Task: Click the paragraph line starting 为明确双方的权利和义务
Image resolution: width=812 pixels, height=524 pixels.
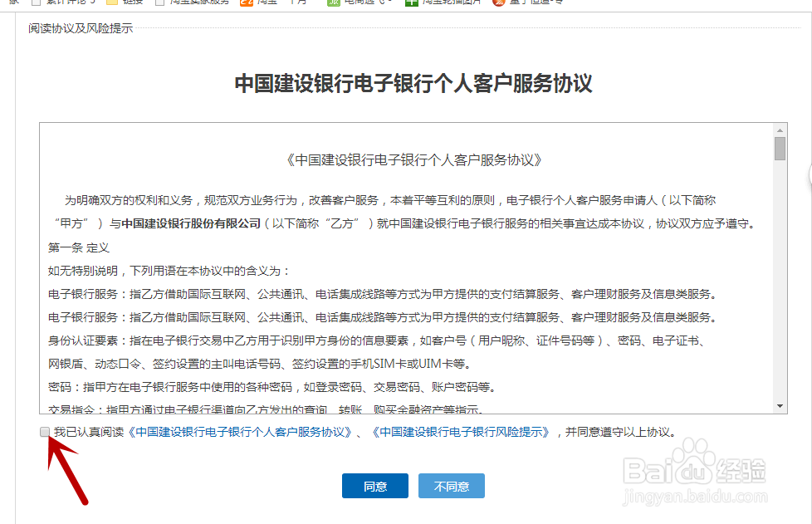Action: (x=390, y=200)
